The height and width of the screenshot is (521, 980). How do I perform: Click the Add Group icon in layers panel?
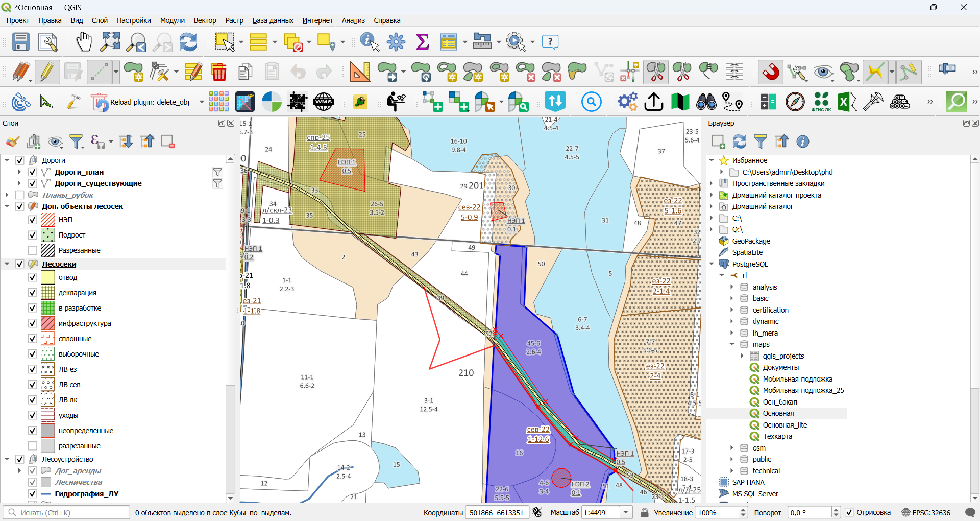[34, 141]
